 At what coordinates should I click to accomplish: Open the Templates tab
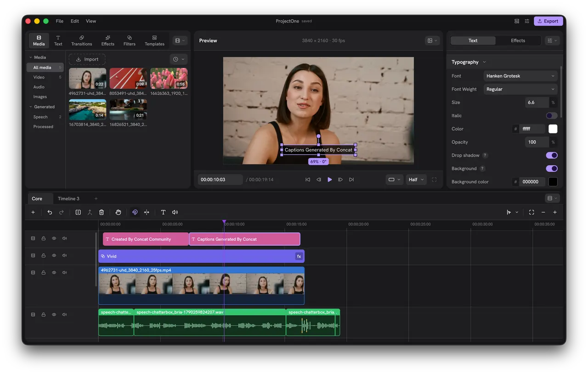pyautogui.click(x=154, y=40)
